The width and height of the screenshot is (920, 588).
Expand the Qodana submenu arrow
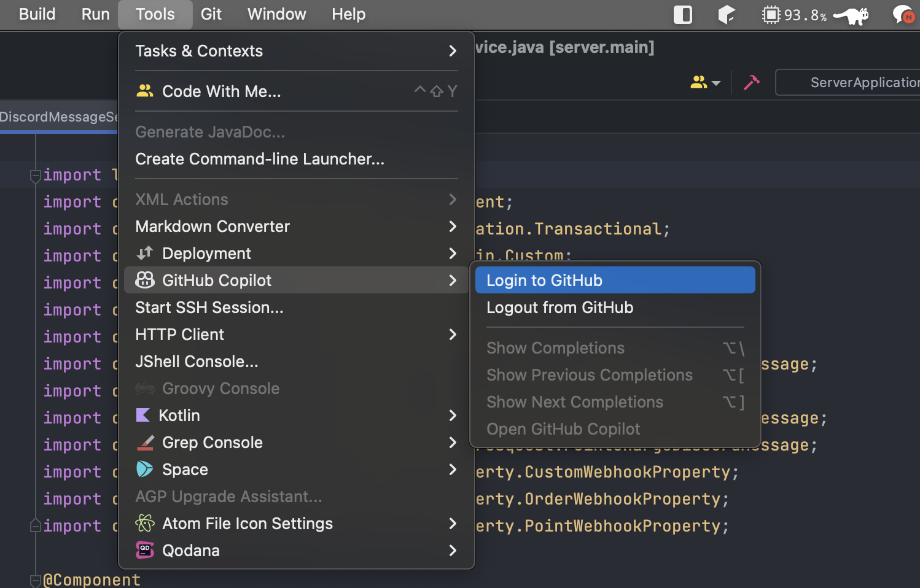coord(453,551)
